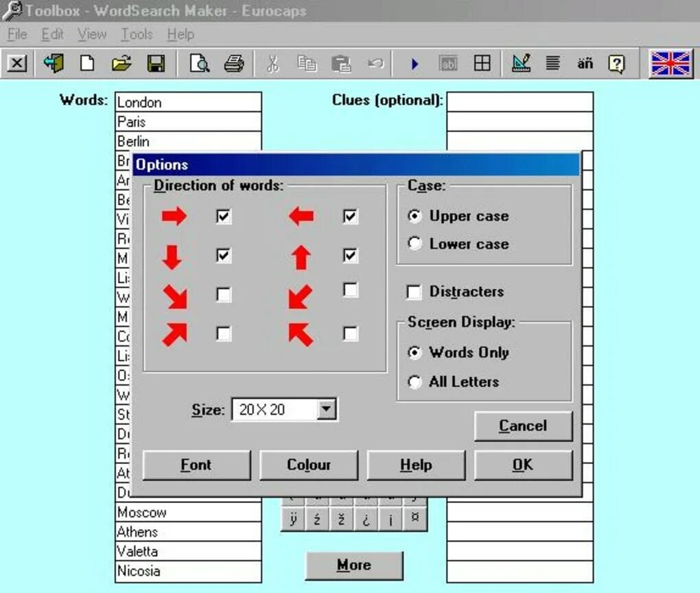Open the View menu
Viewport: 700px width, 593px height.
(92, 34)
